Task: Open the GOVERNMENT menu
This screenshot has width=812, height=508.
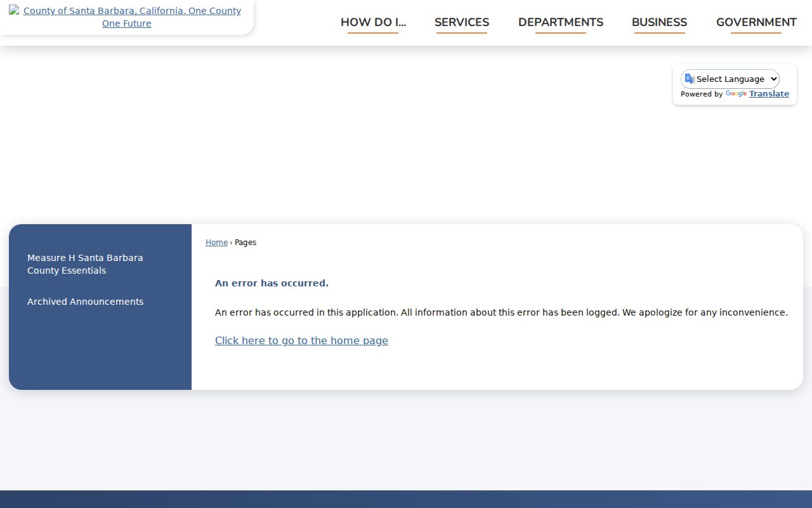Action: coord(756,22)
